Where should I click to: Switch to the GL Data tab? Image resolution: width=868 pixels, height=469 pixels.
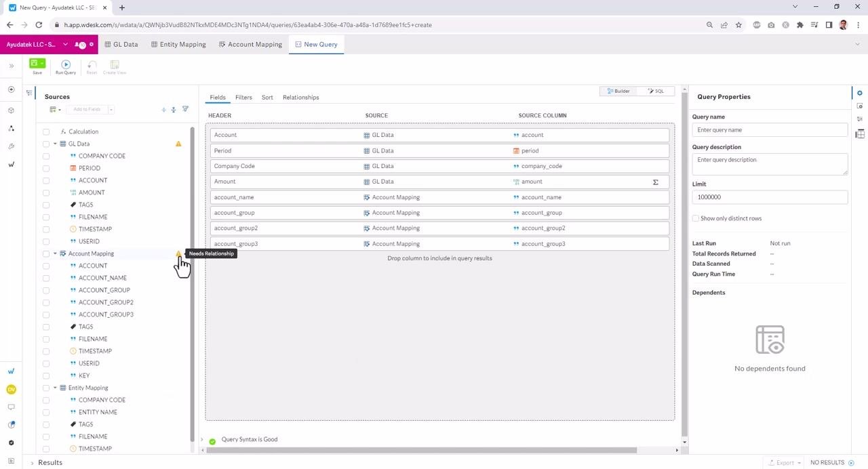pyautogui.click(x=121, y=45)
